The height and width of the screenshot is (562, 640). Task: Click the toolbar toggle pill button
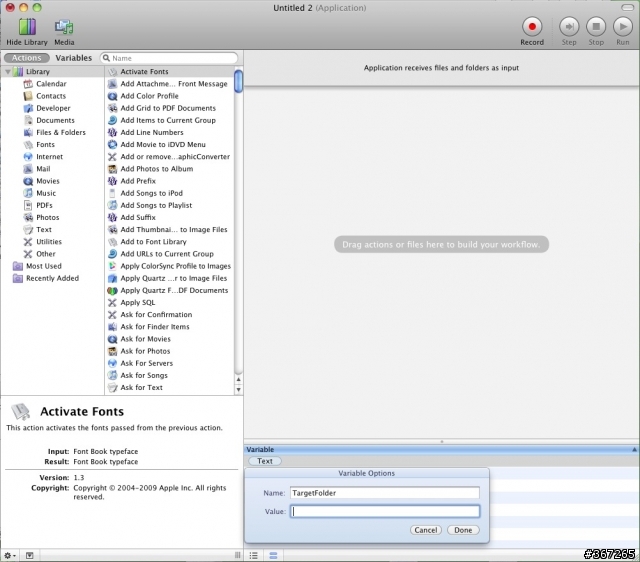[x=627, y=8]
